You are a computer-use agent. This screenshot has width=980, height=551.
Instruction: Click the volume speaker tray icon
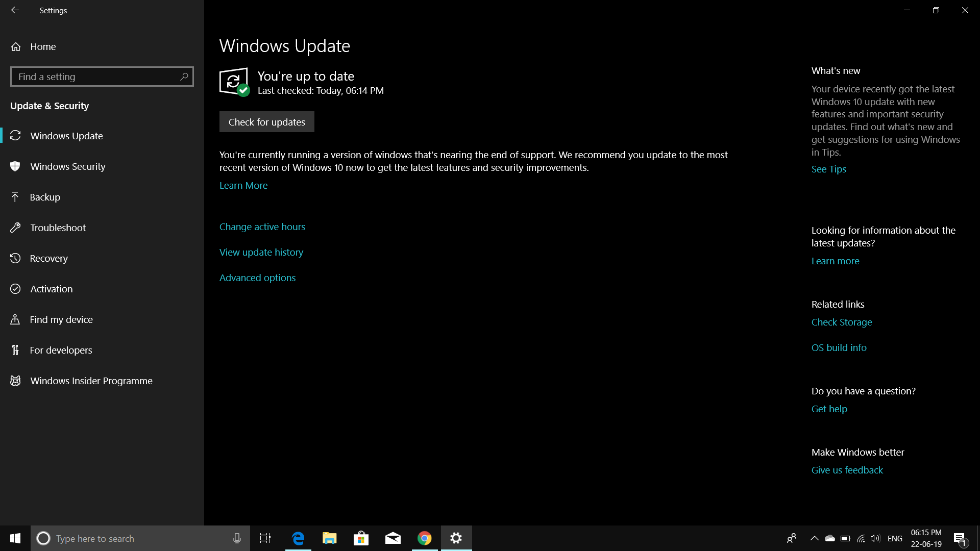[x=875, y=538]
